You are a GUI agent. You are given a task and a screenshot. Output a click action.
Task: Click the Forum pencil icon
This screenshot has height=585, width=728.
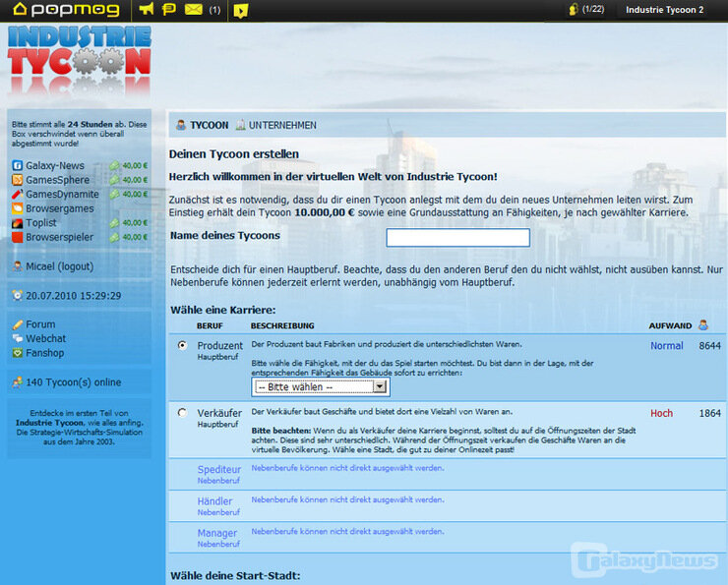[18, 324]
